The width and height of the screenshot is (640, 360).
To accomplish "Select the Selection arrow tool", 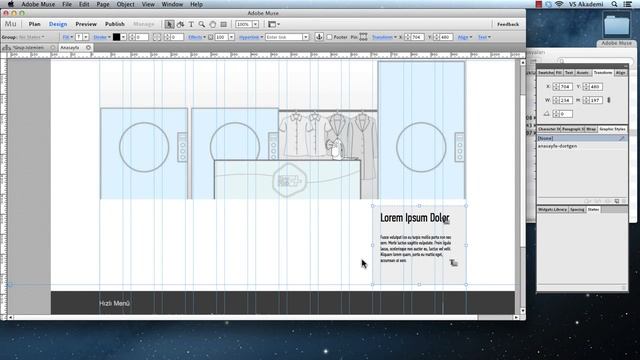I will [x=169, y=24].
